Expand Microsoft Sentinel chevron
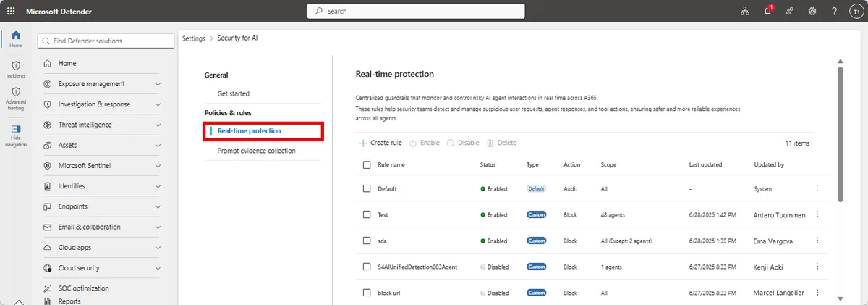Viewport: 868px width, 305px height. pos(158,166)
